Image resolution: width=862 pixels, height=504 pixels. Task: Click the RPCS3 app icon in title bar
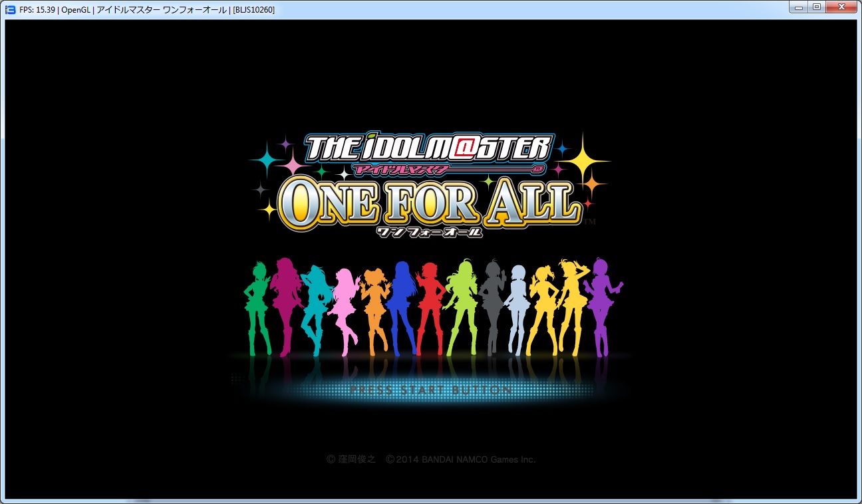click(x=10, y=9)
